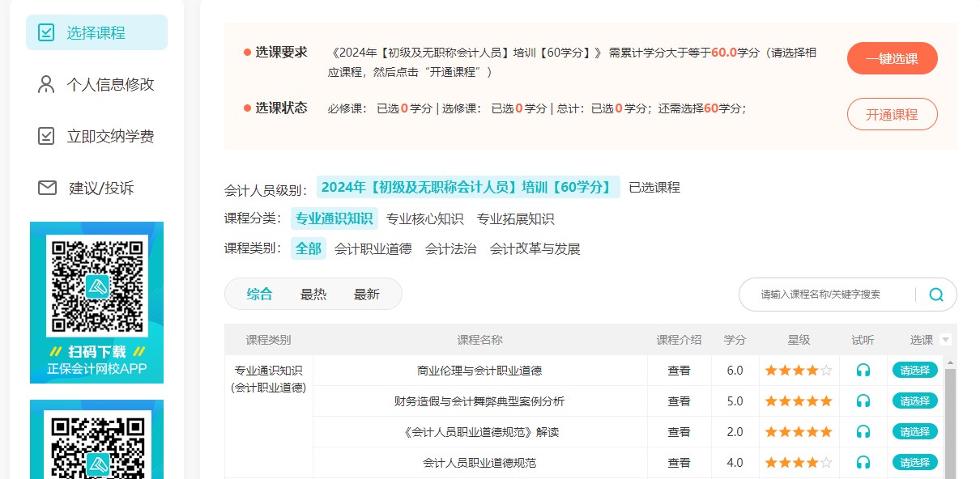Click headphone icon in 会计人员职业道德规范 row
This screenshot has height=479, width=980.
coord(863,463)
